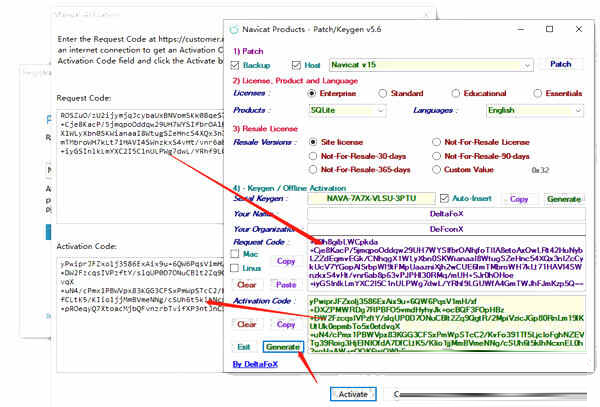The width and height of the screenshot is (600, 407).
Task: Click the Exit button
Action: [x=244, y=347]
